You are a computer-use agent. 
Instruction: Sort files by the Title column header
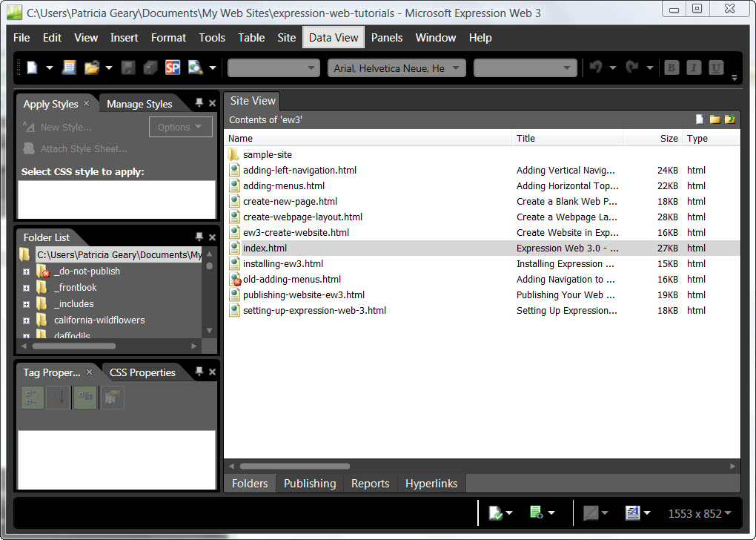point(568,138)
